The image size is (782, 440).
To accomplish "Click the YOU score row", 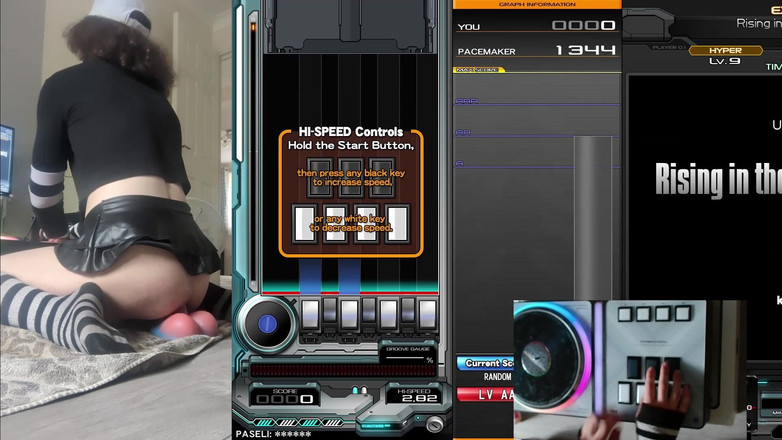I will pyautogui.click(x=537, y=25).
